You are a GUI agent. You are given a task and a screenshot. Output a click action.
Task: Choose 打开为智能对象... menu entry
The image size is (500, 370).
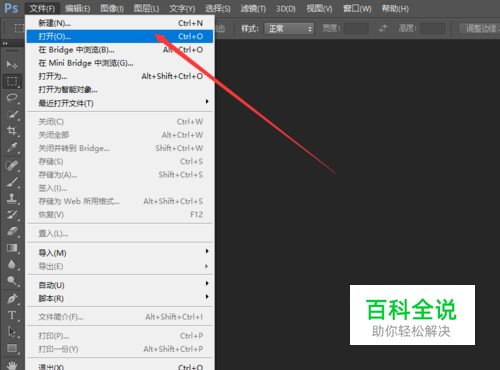120,90
